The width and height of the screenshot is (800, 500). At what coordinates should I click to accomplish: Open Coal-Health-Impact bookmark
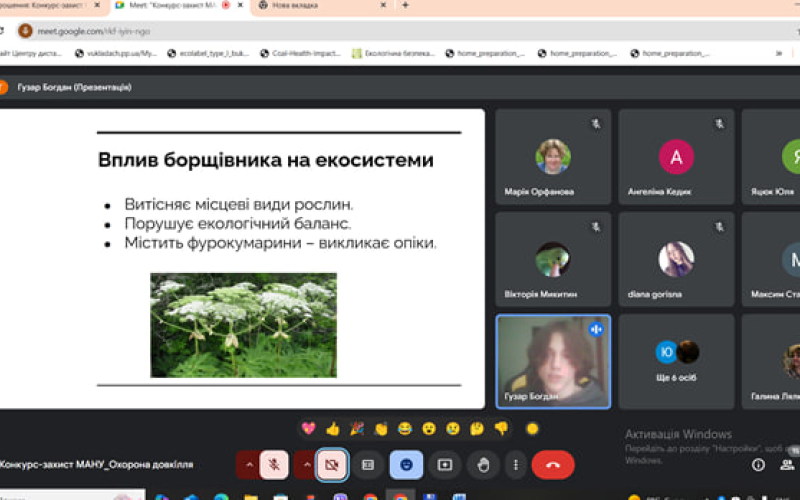(x=301, y=53)
